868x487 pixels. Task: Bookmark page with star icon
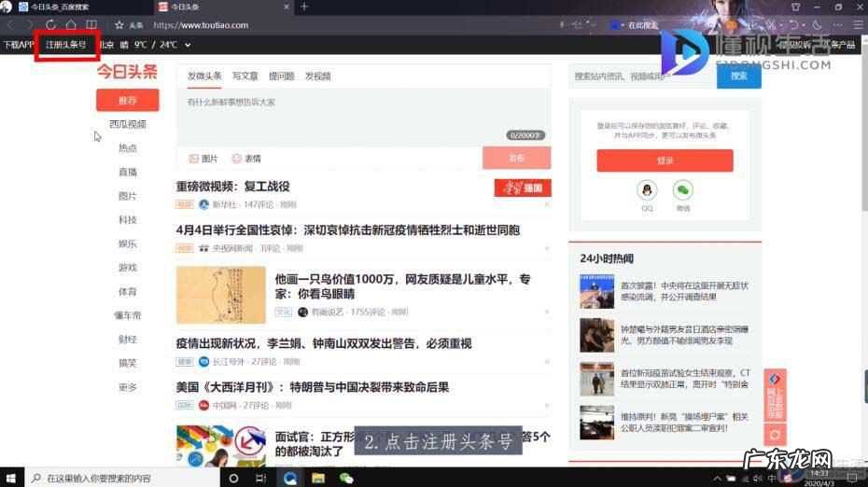tap(119, 25)
